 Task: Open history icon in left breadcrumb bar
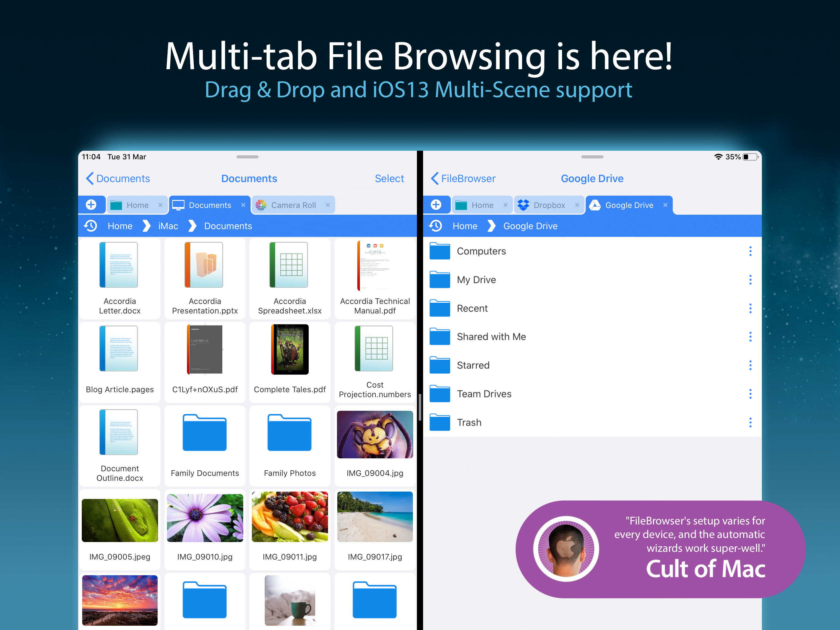(91, 226)
